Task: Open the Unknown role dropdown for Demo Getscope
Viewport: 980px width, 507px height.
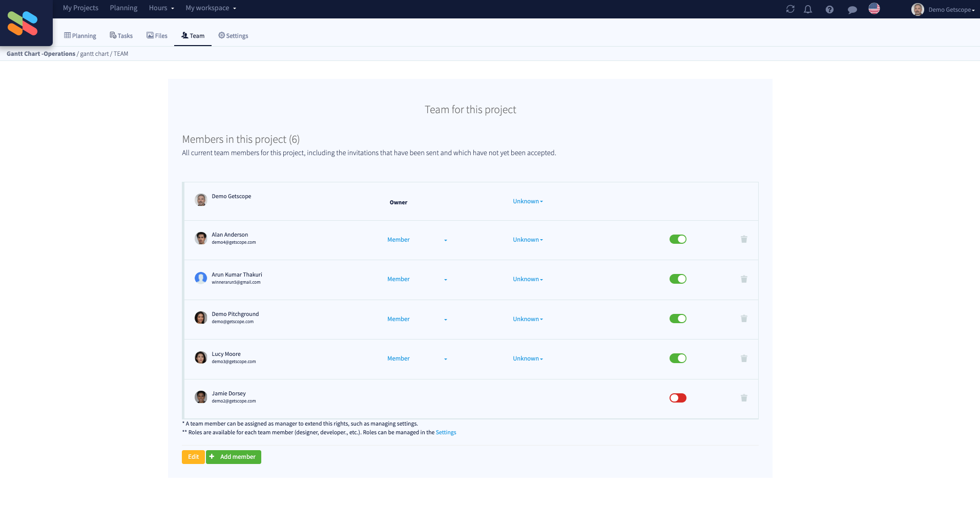Action: click(527, 201)
